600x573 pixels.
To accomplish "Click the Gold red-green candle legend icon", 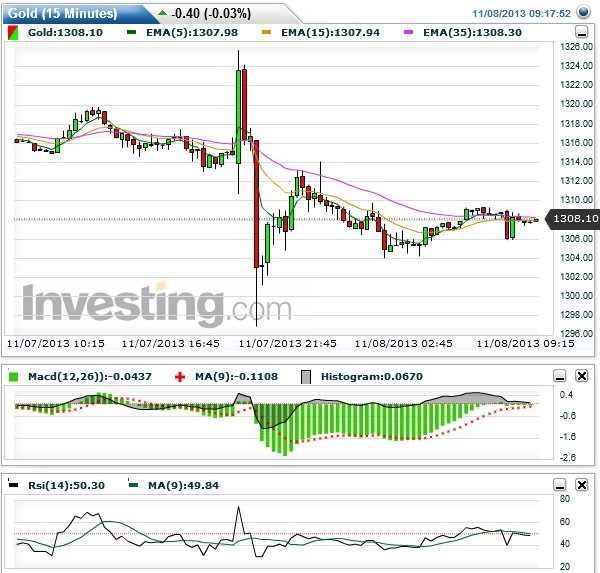I will [13, 33].
